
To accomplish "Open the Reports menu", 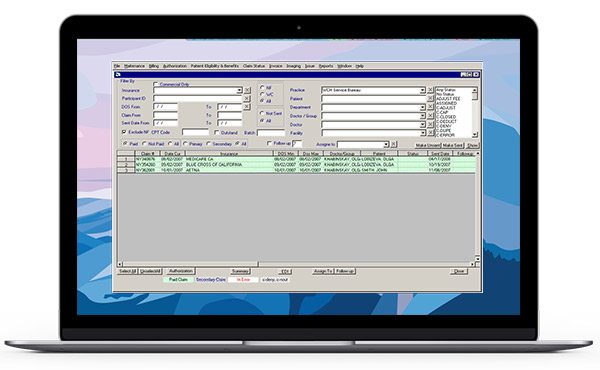I will [x=326, y=66].
